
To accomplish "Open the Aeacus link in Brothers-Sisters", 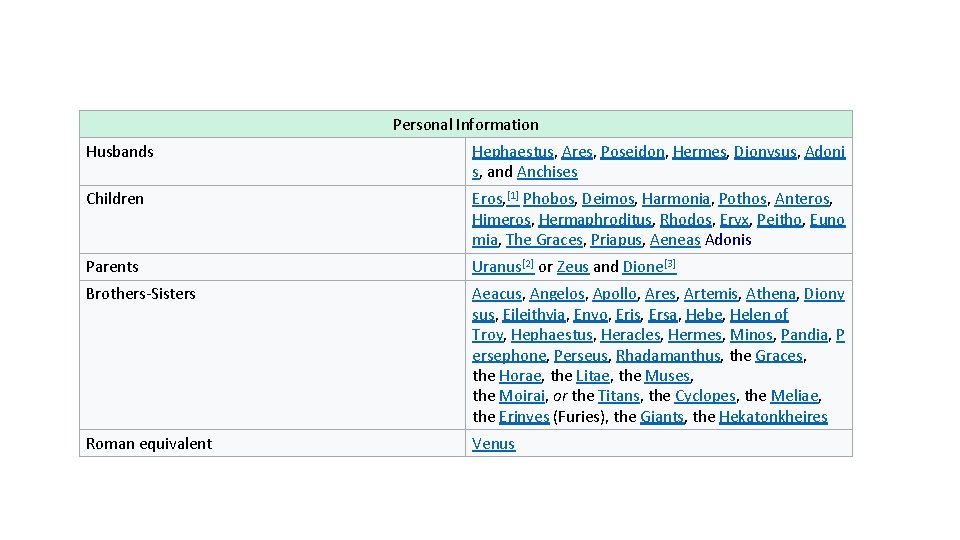I will click(496, 294).
